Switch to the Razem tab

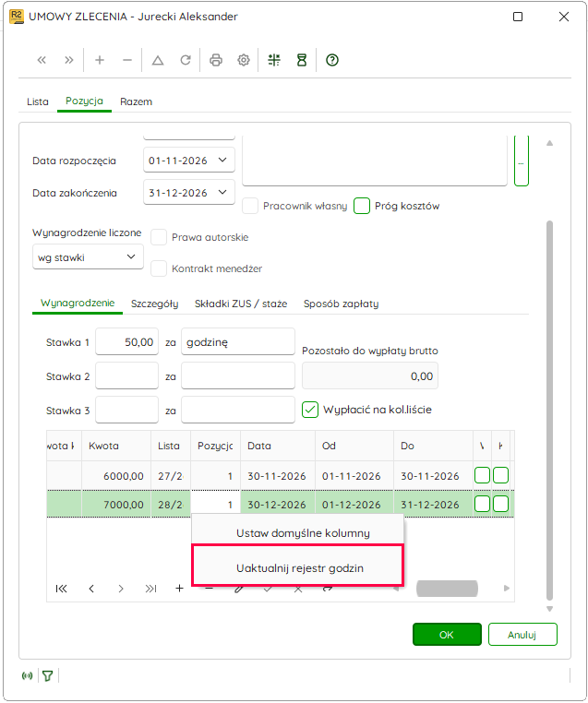pyautogui.click(x=136, y=101)
